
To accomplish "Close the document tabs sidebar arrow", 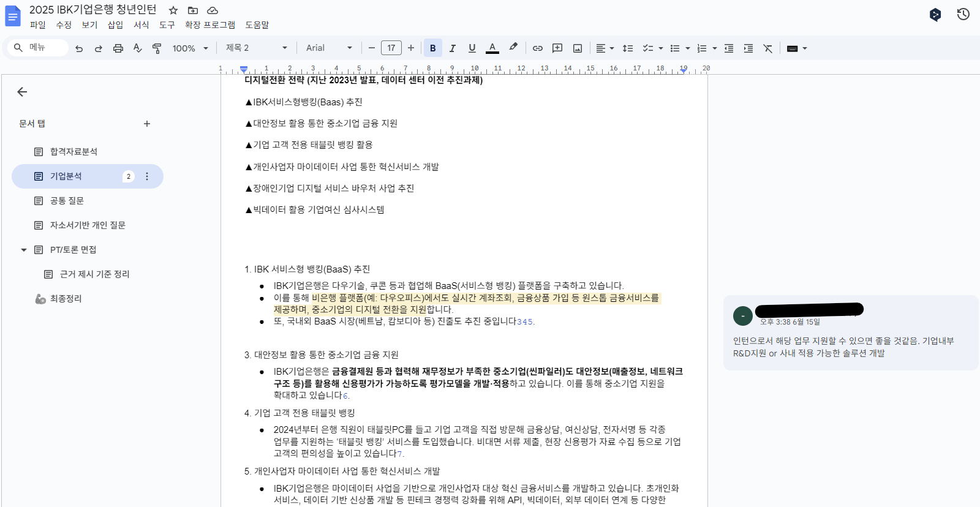I will click(22, 92).
